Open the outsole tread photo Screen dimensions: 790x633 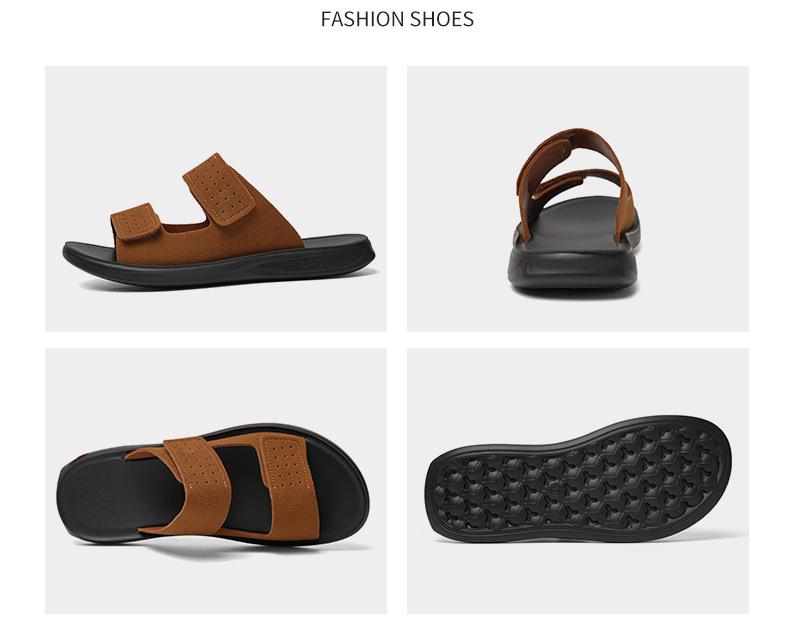577,481
